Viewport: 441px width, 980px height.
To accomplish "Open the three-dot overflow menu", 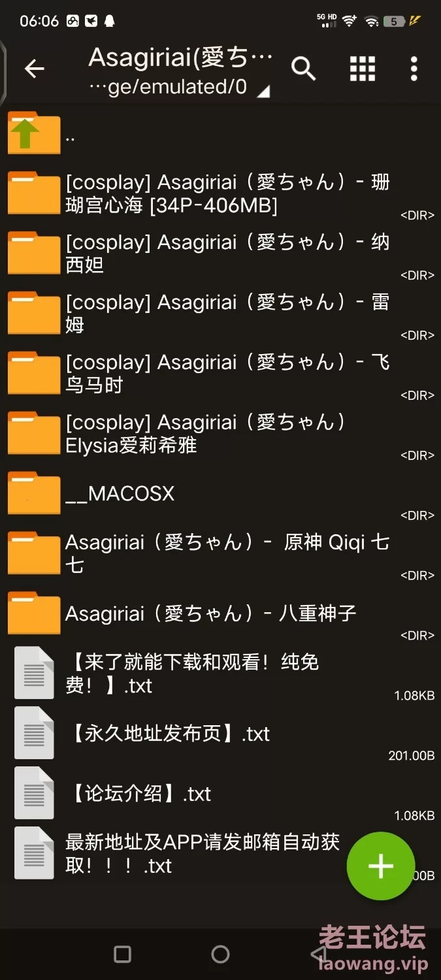I will (x=414, y=68).
